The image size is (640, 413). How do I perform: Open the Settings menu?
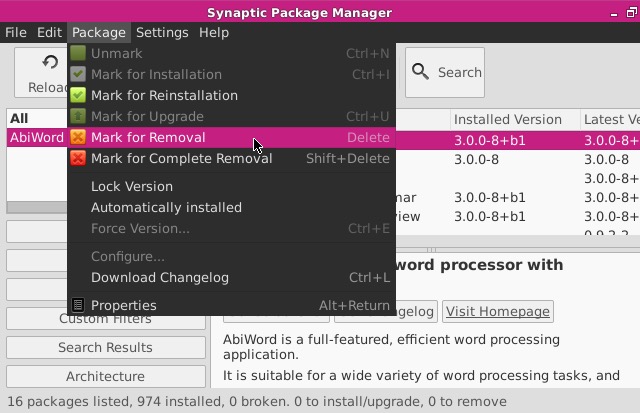pyautogui.click(x=161, y=32)
